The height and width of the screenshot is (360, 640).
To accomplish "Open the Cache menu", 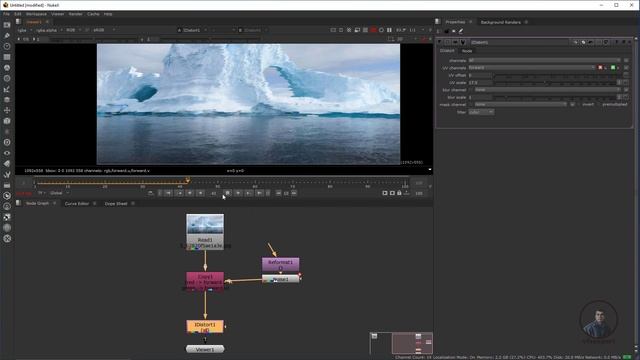I will click(93, 14).
